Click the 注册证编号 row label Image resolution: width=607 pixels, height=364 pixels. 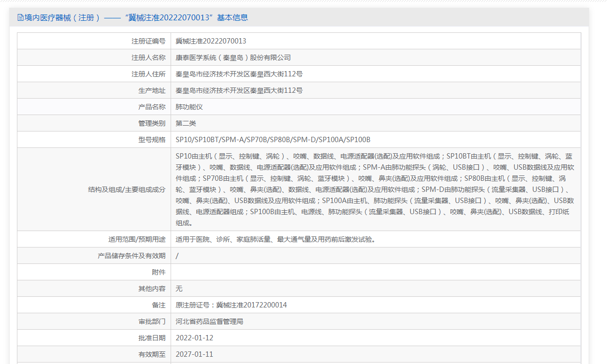pyautogui.click(x=148, y=41)
